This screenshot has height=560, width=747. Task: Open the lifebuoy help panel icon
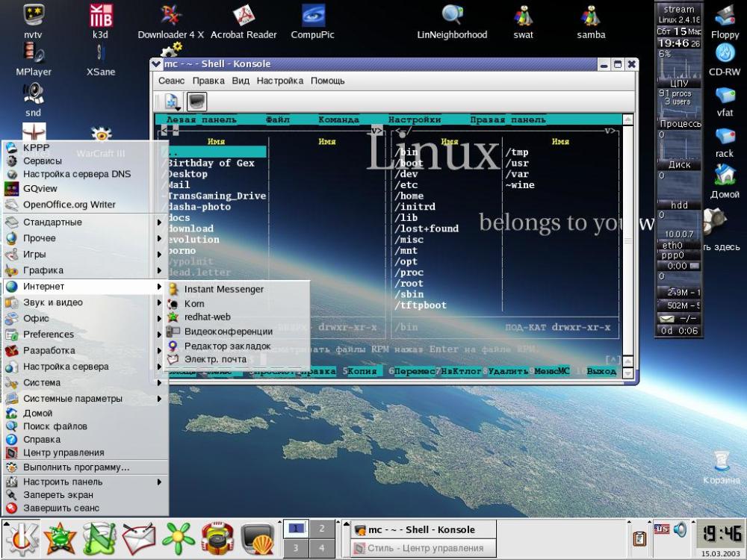[217, 539]
